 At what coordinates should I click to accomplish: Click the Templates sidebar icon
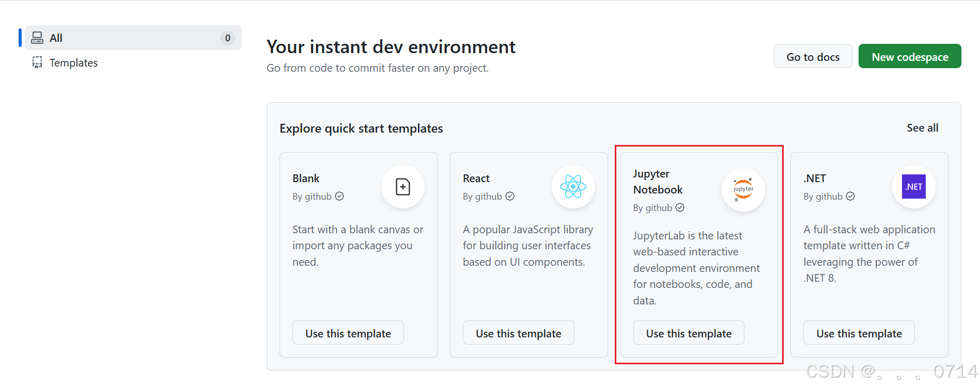pos(37,62)
